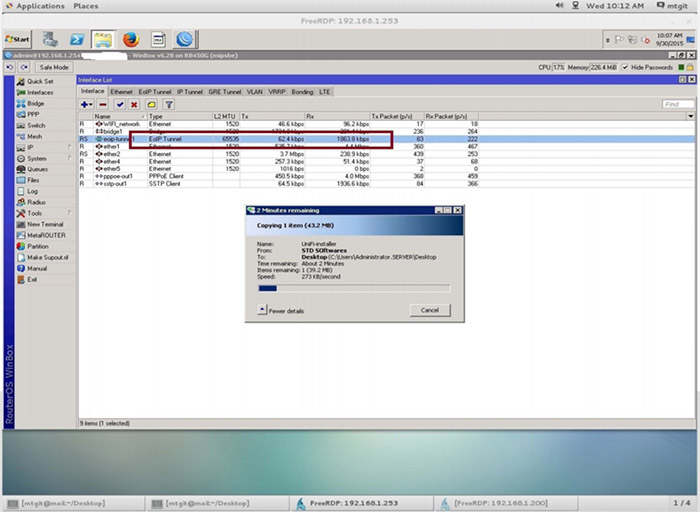Open the add interface plus dropdown

click(x=86, y=104)
